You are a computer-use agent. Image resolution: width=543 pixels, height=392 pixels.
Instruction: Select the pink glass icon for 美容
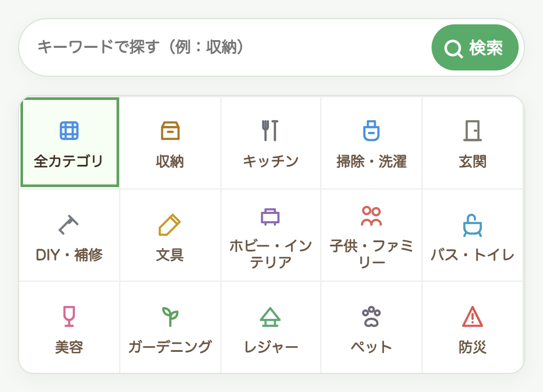[69, 316]
